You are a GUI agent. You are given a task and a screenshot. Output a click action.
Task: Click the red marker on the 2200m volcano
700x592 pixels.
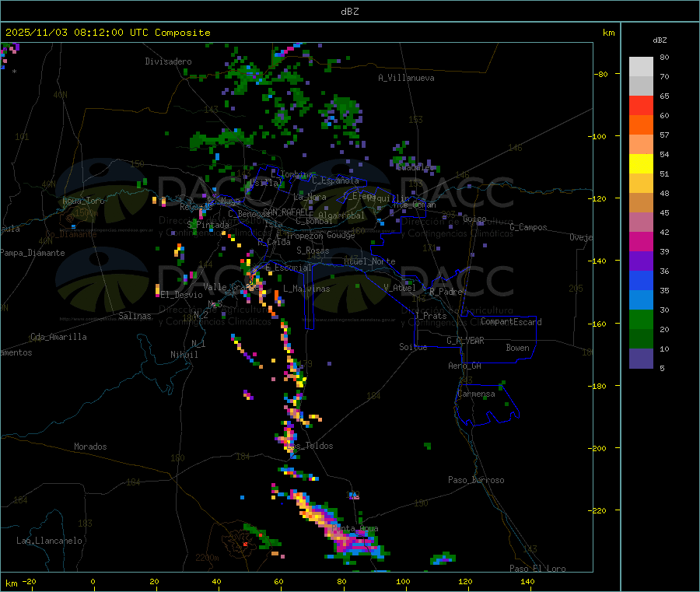pyautogui.click(x=245, y=544)
